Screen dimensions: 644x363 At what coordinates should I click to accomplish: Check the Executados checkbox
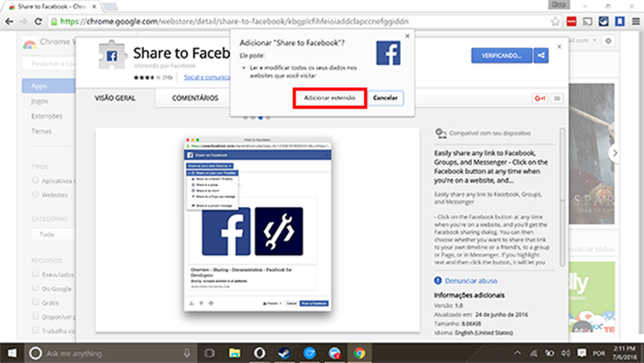[x=35, y=274]
